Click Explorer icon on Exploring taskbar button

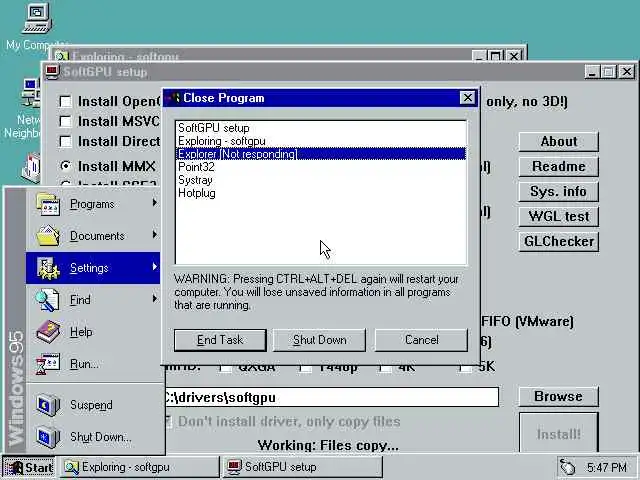click(x=71, y=467)
